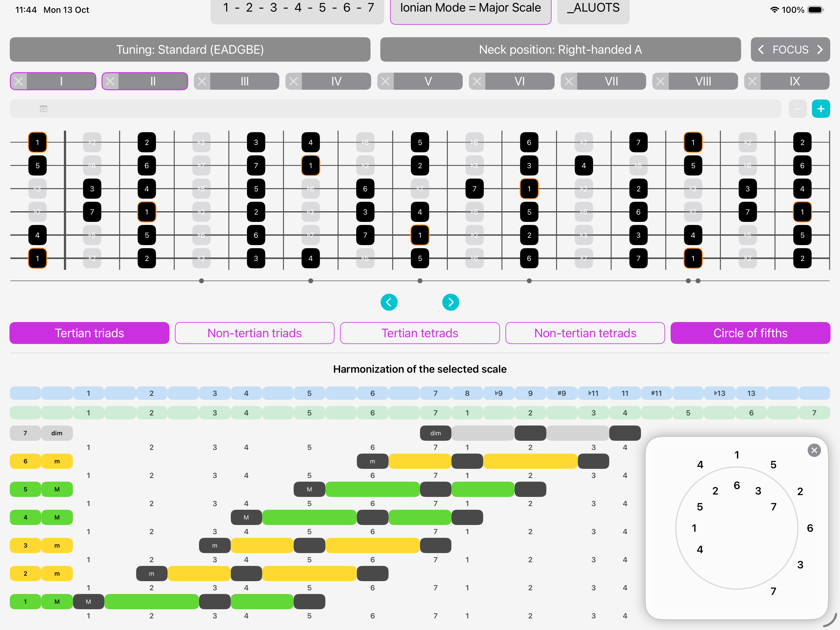Open the Tuning: Standard (EADGBE) selector

(190, 50)
